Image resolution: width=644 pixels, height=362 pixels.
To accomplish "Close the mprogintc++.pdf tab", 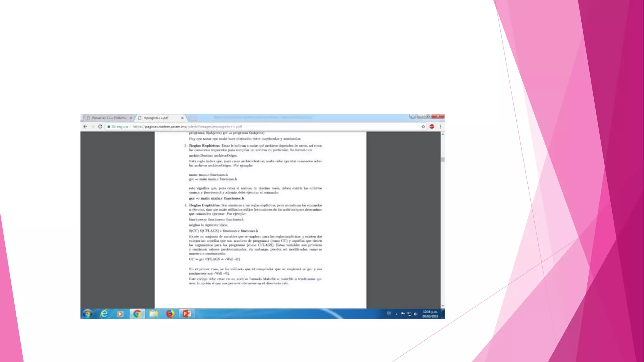I will tap(182, 118).
